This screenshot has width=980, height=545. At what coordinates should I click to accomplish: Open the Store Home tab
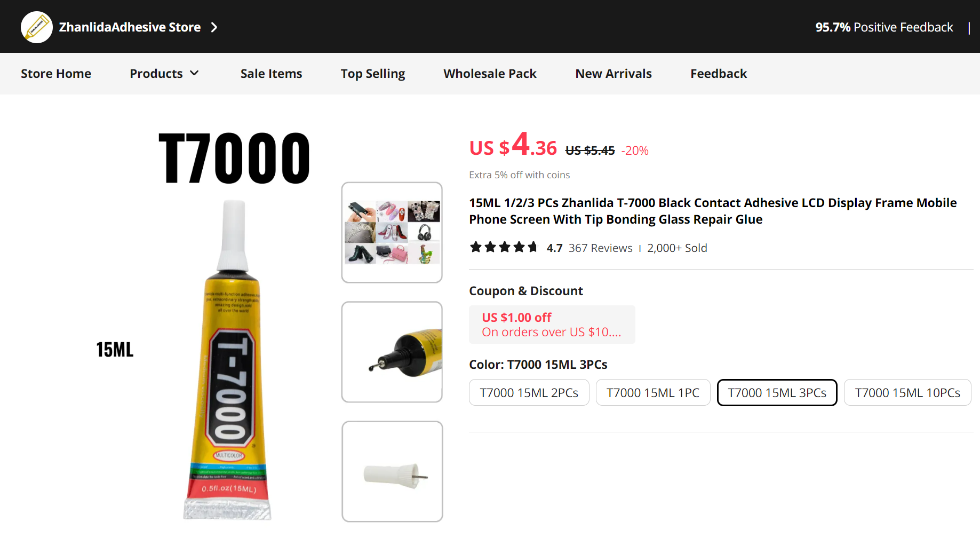coord(56,74)
